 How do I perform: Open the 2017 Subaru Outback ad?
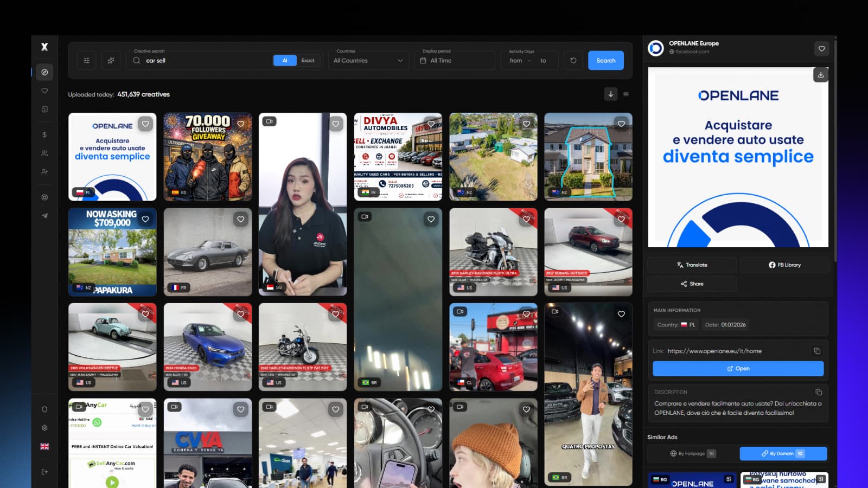(x=588, y=252)
